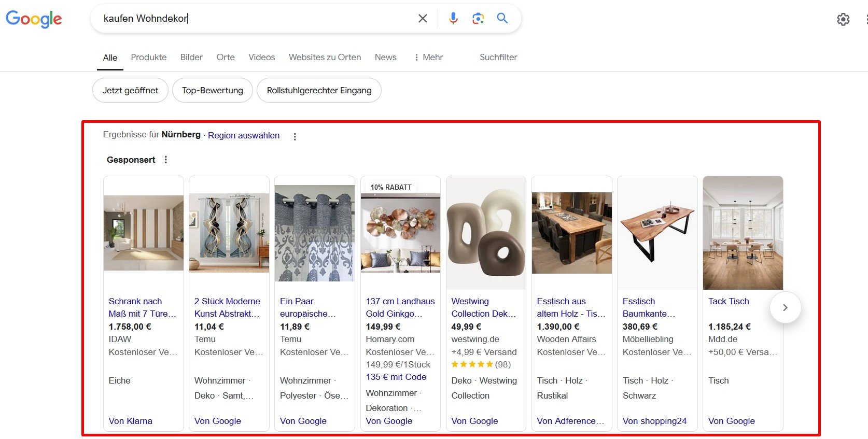Expand the Mehr menu
The image size is (868, 439).
[428, 57]
